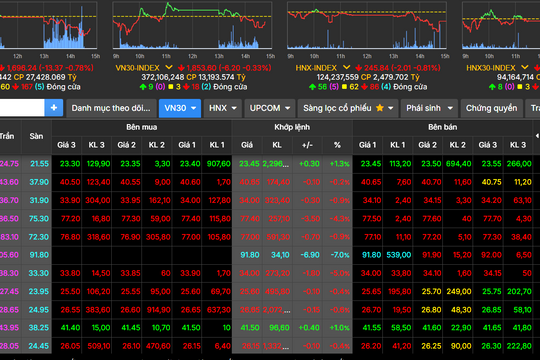Open the VN30 dropdown arrow
540x360 pixels.
[x=194, y=108]
